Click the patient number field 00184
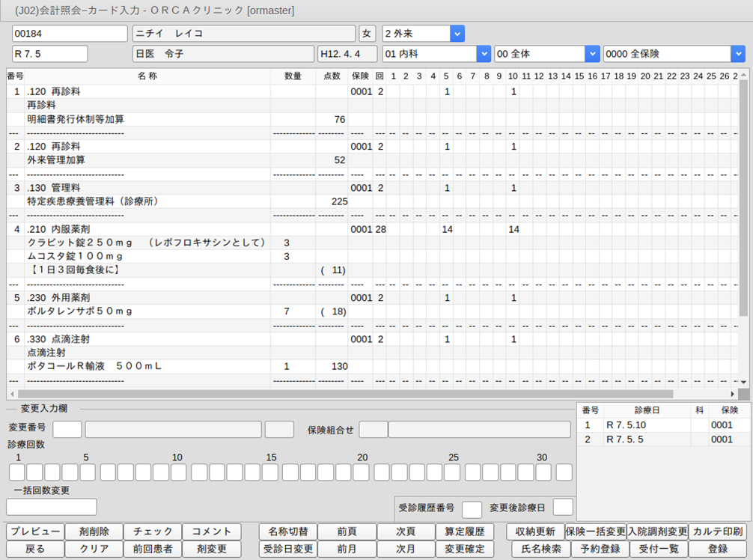 coord(70,34)
